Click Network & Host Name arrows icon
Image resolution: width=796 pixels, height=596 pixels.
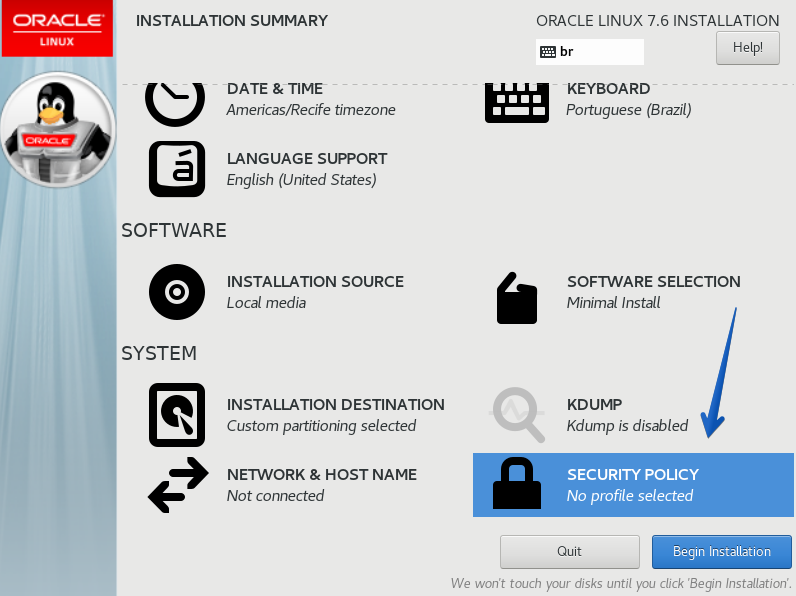177,484
